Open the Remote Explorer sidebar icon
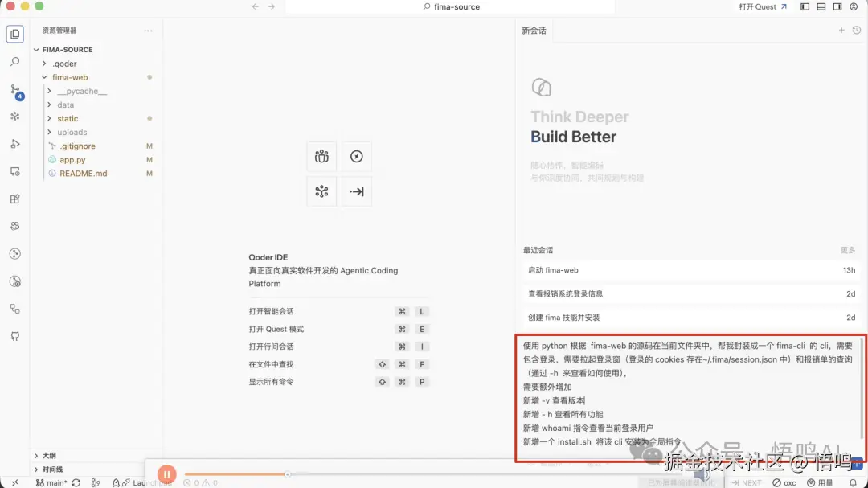 (15, 172)
